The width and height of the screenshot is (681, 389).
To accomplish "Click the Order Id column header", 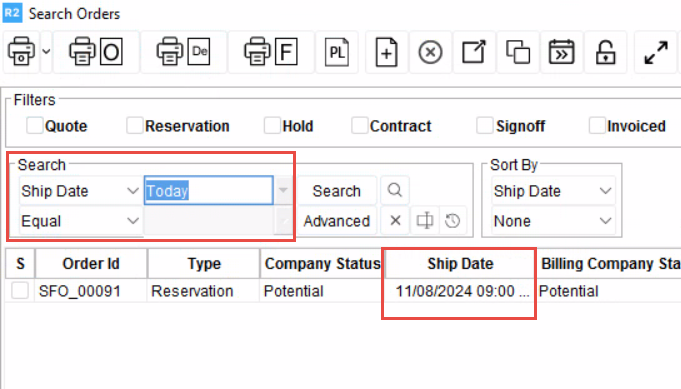I will tap(91, 264).
